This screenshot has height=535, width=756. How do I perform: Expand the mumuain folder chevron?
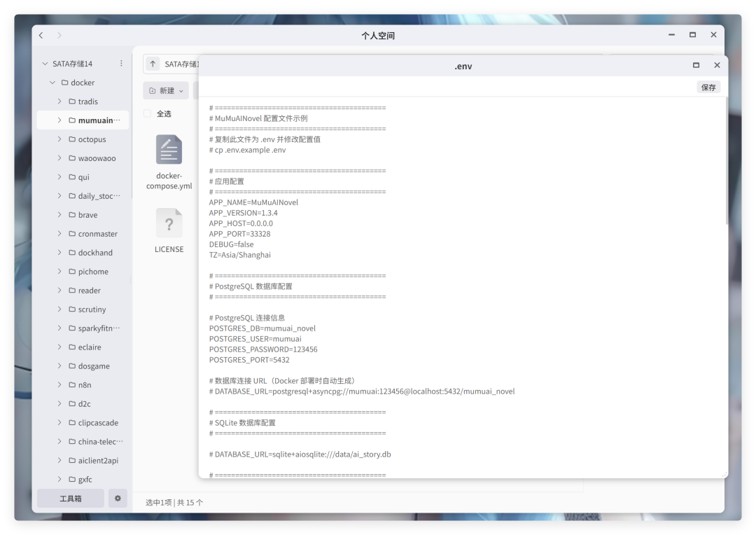click(x=59, y=120)
